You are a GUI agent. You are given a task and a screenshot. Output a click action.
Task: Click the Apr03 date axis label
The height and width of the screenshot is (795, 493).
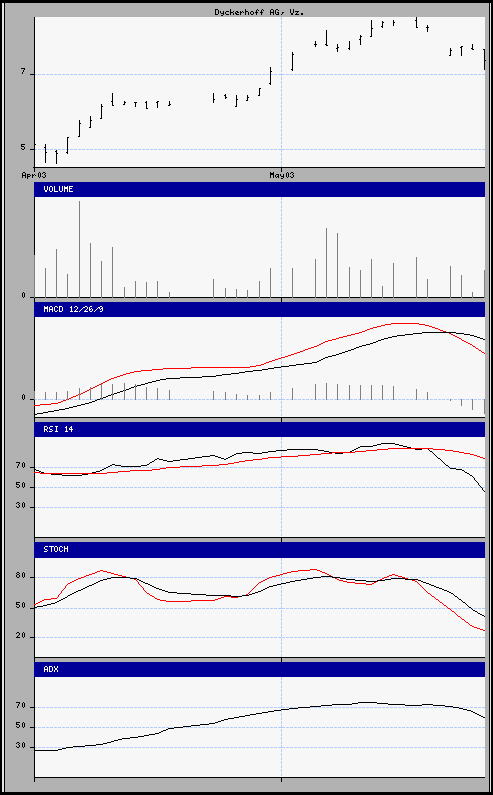(34, 175)
